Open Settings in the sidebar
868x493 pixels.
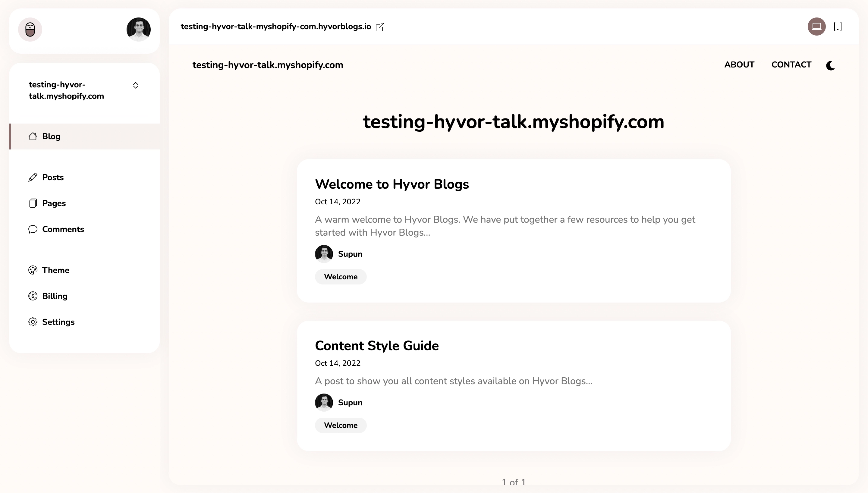tap(84, 322)
